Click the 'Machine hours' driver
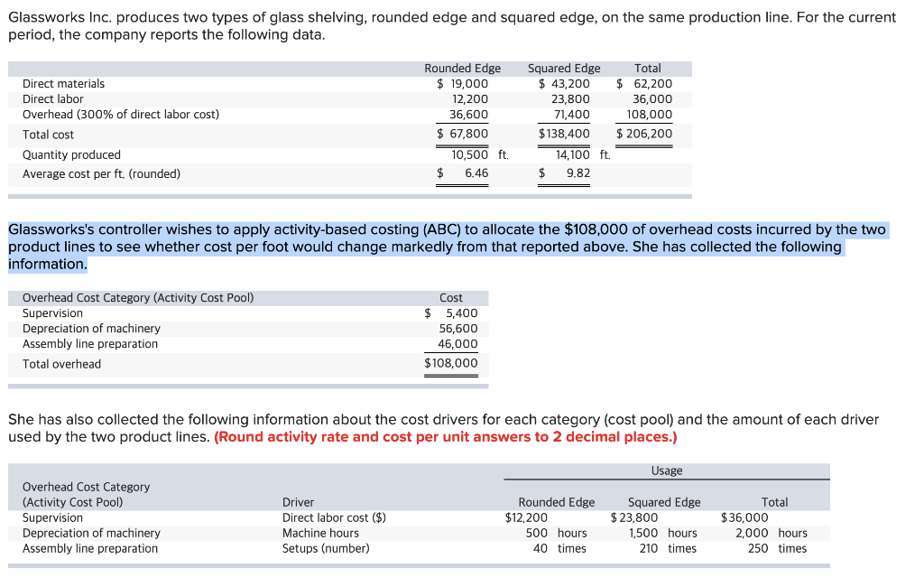924x587 pixels. click(x=320, y=533)
